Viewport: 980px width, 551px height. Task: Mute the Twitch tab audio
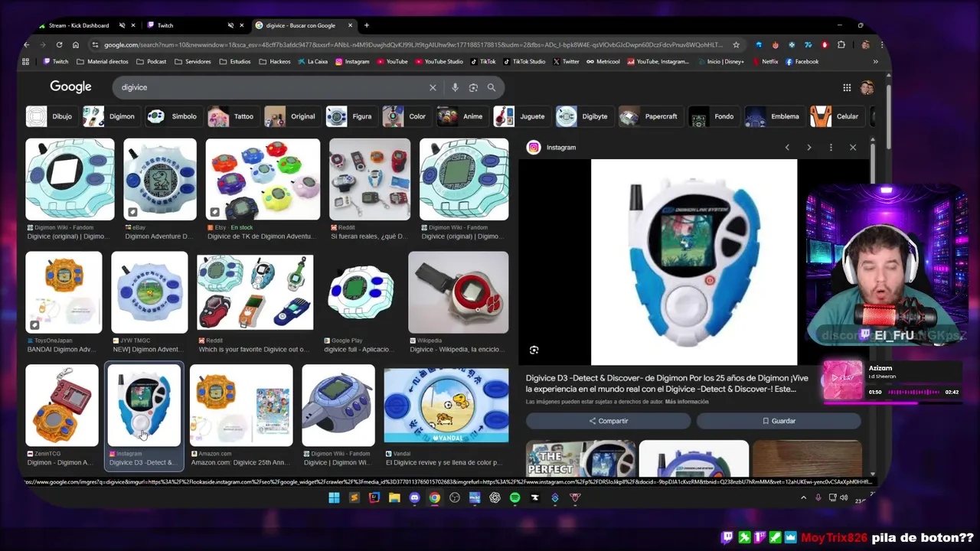[x=230, y=25]
